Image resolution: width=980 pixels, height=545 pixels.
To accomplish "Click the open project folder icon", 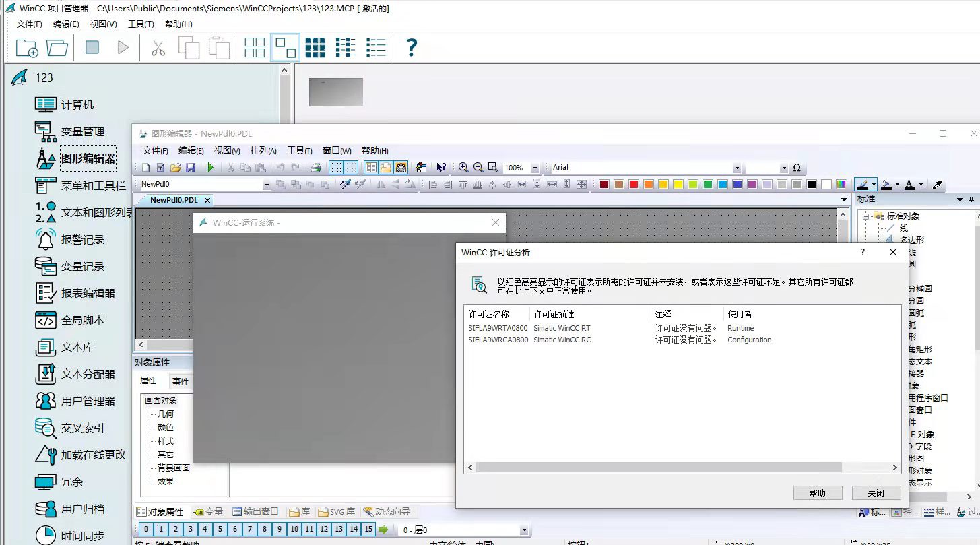I will [x=57, y=48].
